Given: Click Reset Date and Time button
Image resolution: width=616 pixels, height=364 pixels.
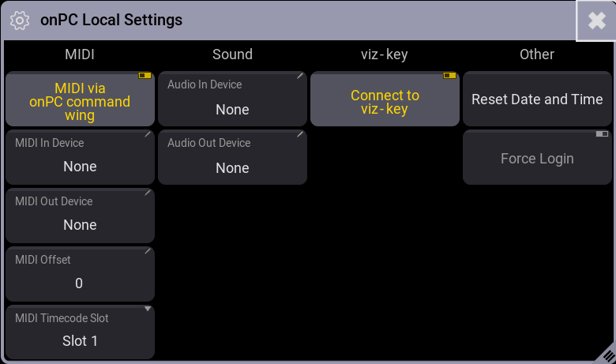Looking at the screenshot, I should coord(537,99).
